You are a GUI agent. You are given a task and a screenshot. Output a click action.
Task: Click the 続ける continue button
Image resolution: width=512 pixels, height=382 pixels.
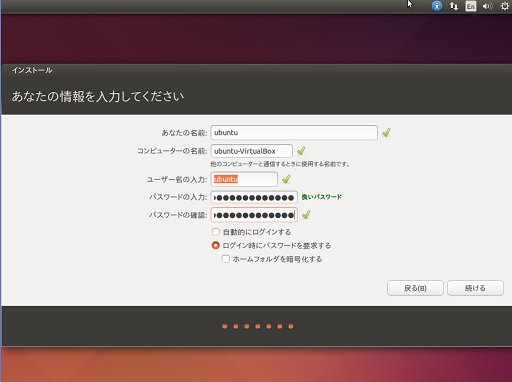(475, 288)
